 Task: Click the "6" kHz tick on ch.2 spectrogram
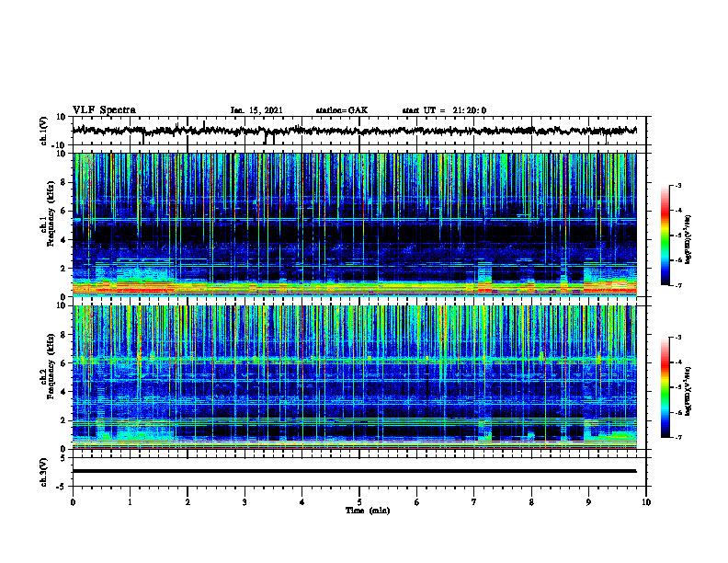(63, 363)
